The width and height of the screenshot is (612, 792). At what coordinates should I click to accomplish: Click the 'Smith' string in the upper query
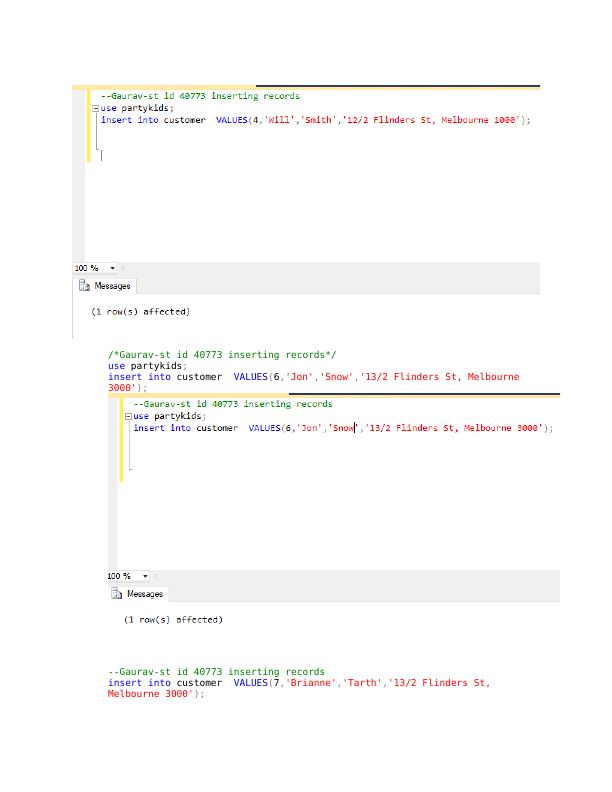click(317, 120)
